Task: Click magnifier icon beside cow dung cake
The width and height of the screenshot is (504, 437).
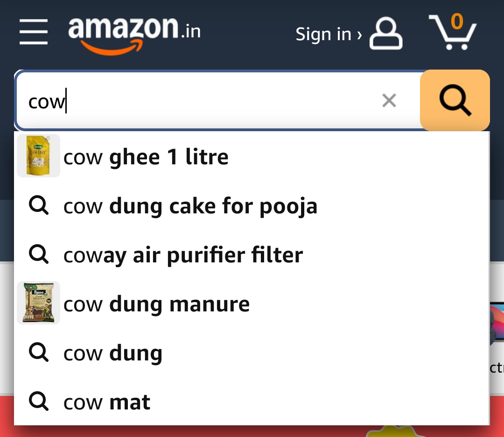Action: tap(39, 205)
